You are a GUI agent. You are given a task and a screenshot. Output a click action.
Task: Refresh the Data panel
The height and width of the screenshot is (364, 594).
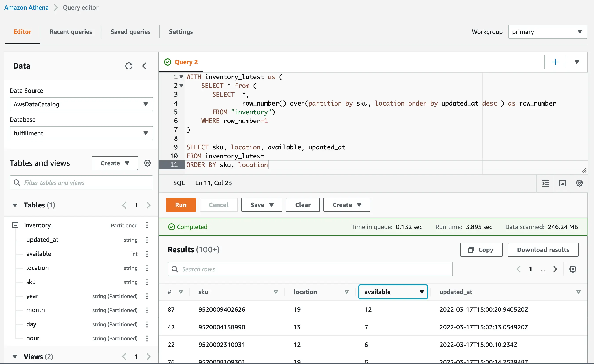[x=129, y=66]
